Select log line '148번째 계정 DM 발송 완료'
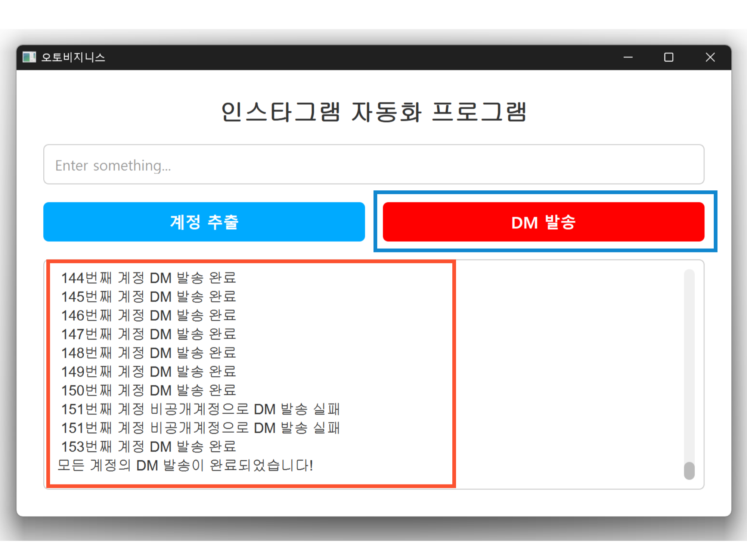Image resolution: width=747 pixels, height=560 pixels. (x=149, y=353)
